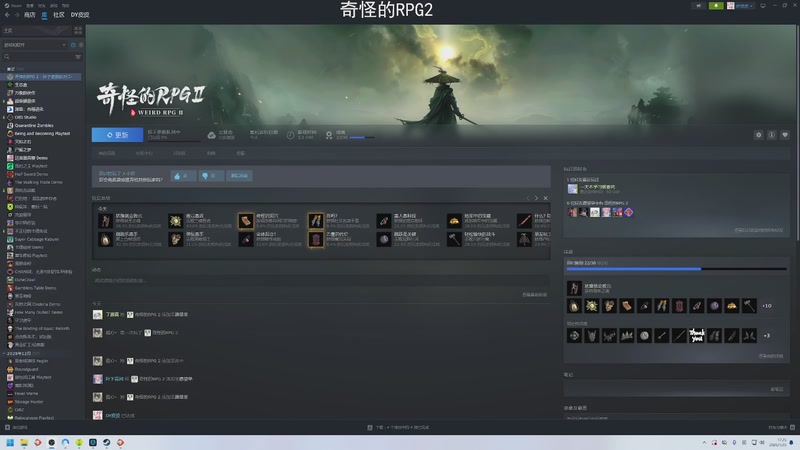Open File Explorer on the taskbar

(24, 442)
